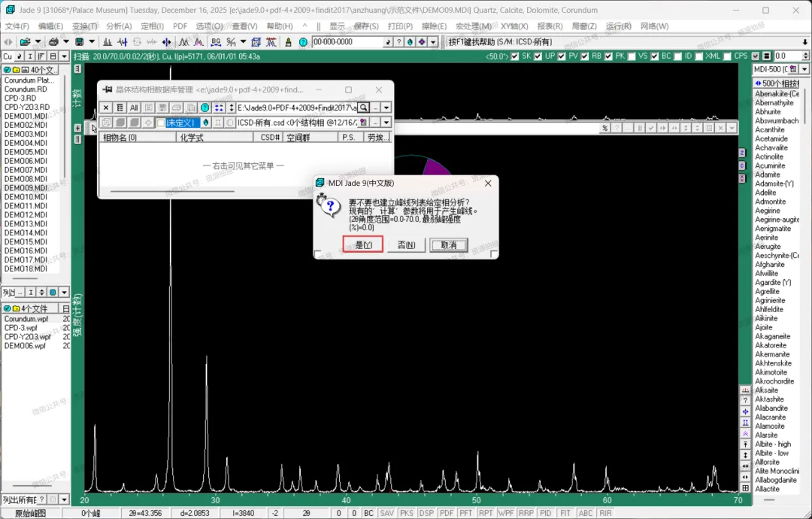The image size is (812, 519).
Task: Select Acanthite in mineral list
Action: (x=770, y=129)
